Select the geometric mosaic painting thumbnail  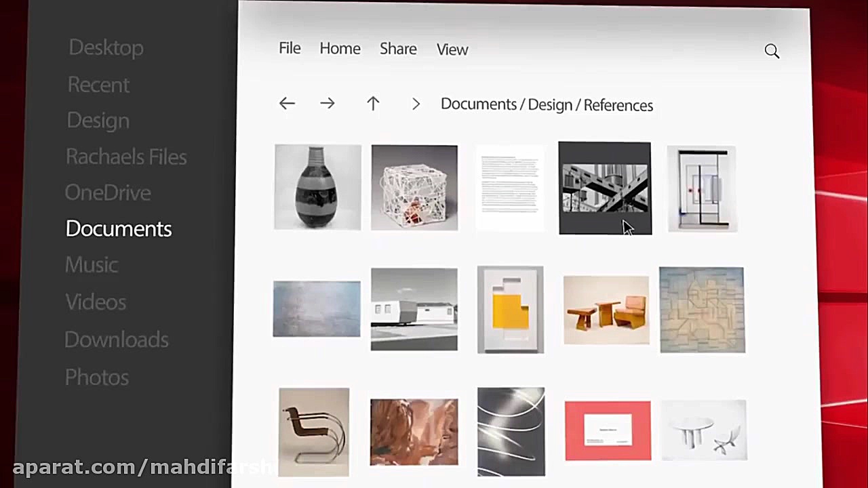(x=703, y=310)
